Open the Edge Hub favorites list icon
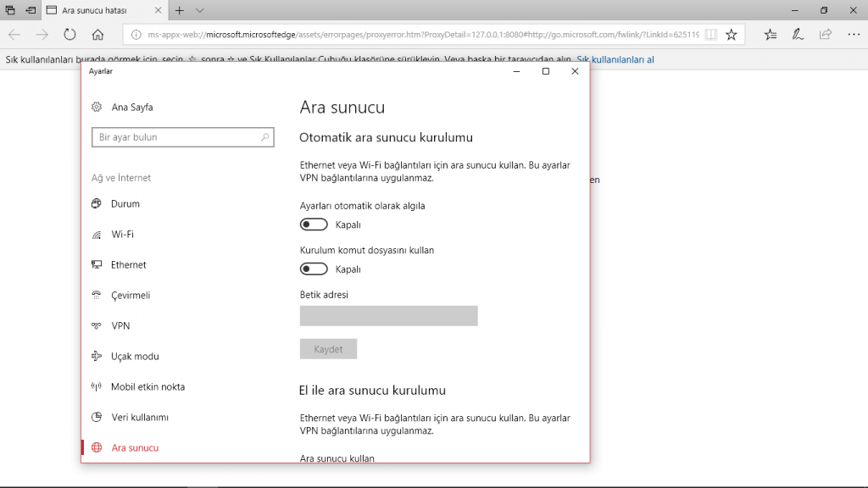The height and width of the screenshot is (488, 868). 770,35
